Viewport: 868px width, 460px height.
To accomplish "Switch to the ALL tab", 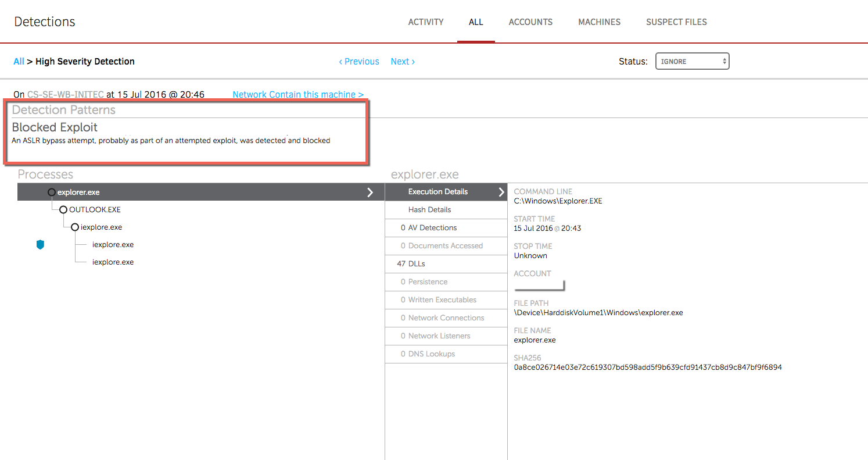I will point(476,22).
